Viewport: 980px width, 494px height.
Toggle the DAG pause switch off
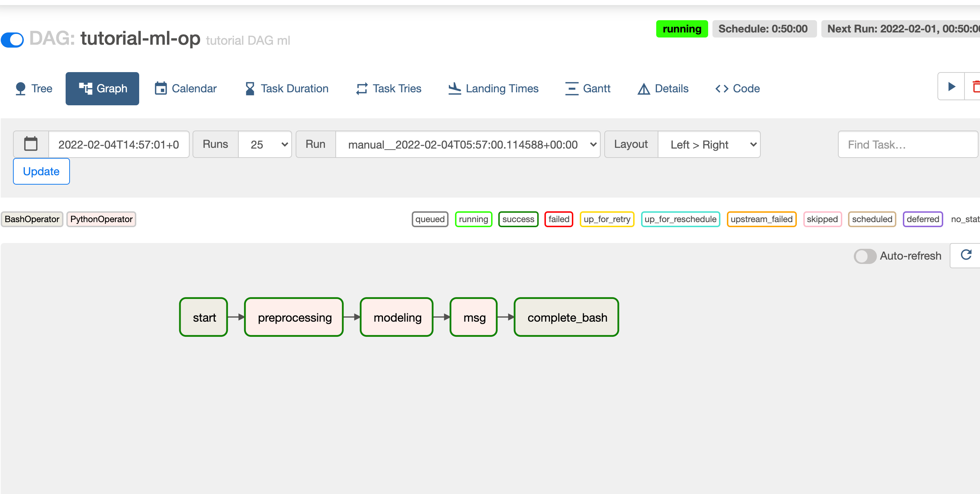pyautogui.click(x=13, y=40)
